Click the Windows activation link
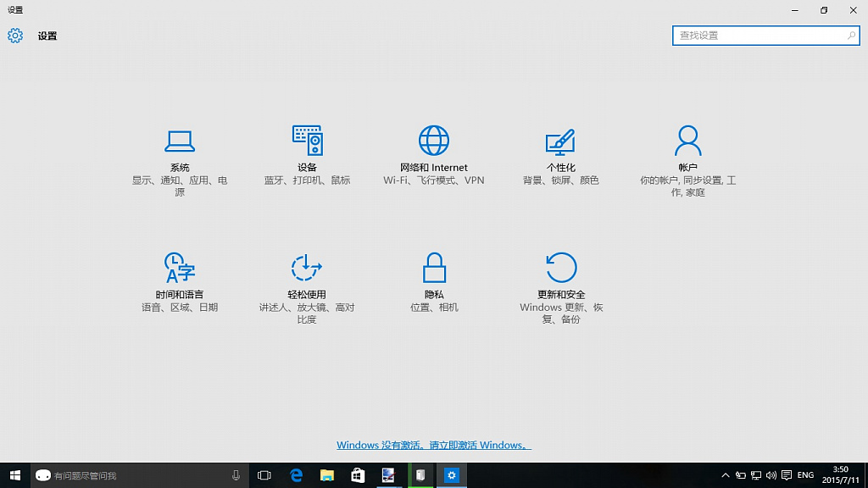Image resolution: width=868 pixels, height=488 pixels. (x=434, y=445)
